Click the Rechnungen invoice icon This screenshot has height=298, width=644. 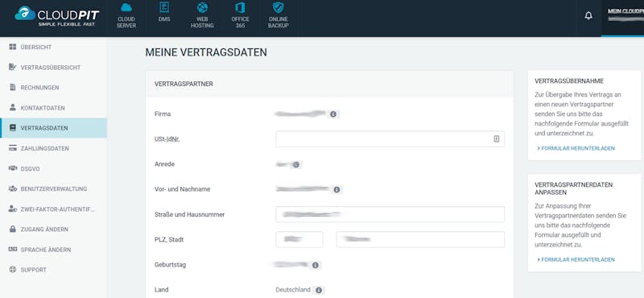point(12,87)
